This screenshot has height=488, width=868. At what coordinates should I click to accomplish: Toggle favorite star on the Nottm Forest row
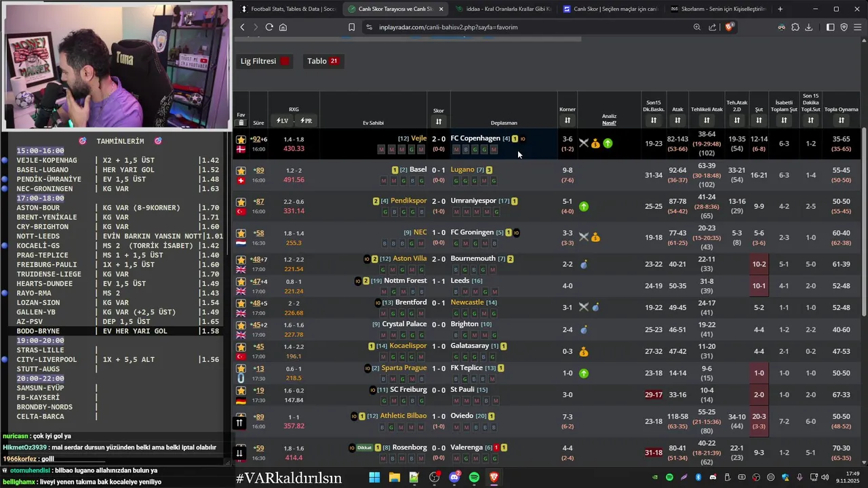241,282
